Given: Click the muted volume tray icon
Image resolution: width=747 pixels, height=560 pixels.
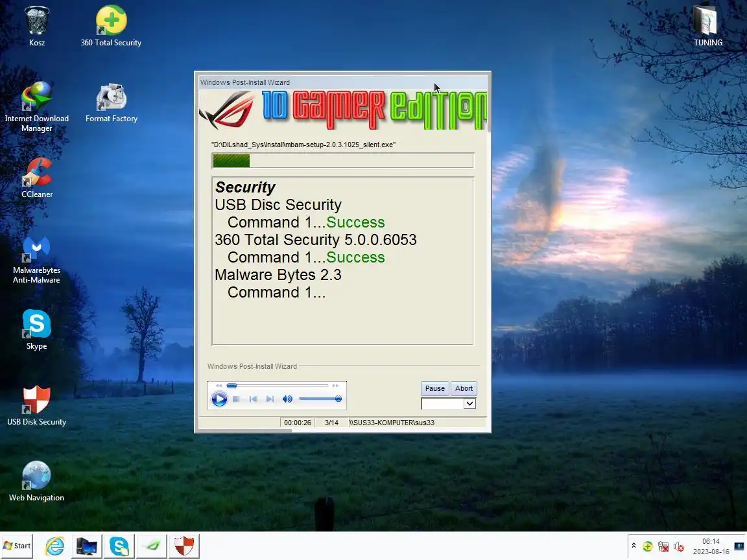Looking at the screenshot, I should point(679,546).
